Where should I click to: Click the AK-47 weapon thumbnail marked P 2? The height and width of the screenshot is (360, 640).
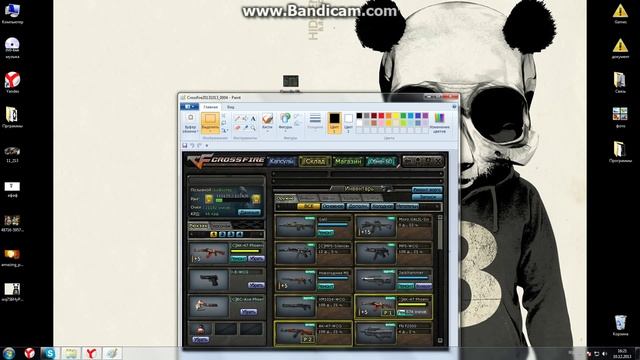[297, 333]
